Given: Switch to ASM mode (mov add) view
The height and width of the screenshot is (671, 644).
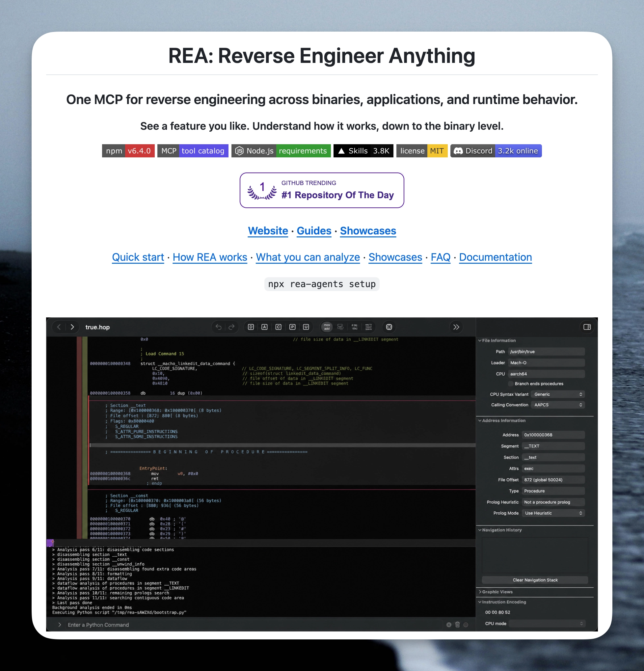Looking at the screenshot, I should [x=327, y=327].
